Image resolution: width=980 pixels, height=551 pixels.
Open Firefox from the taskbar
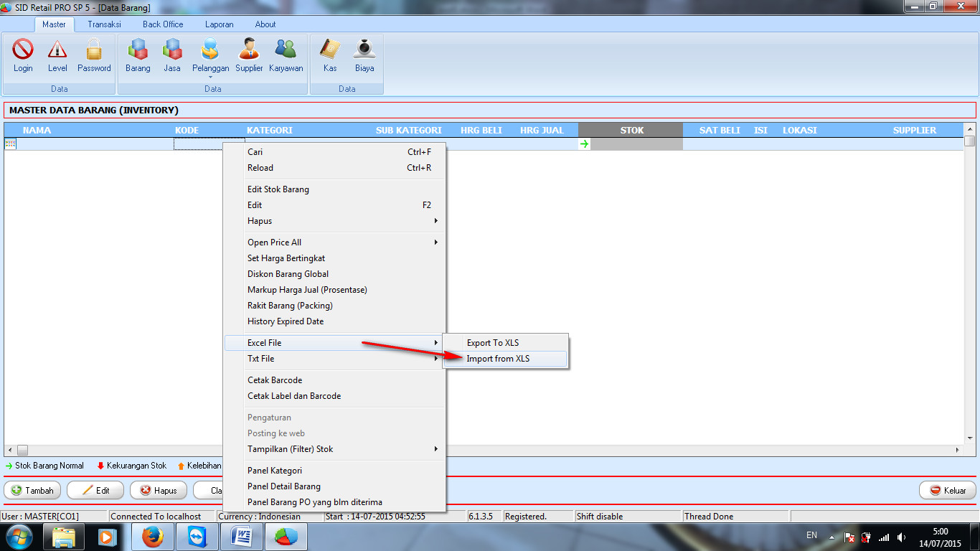[x=152, y=536]
